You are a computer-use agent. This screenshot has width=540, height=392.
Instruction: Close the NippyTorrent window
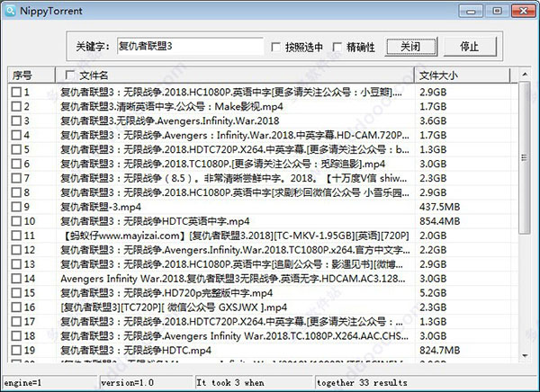point(523,11)
